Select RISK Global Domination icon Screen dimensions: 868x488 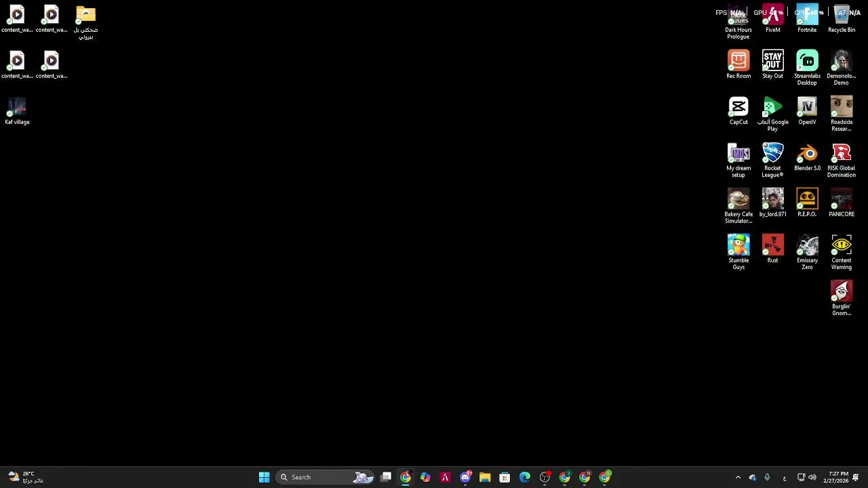pyautogui.click(x=842, y=160)
